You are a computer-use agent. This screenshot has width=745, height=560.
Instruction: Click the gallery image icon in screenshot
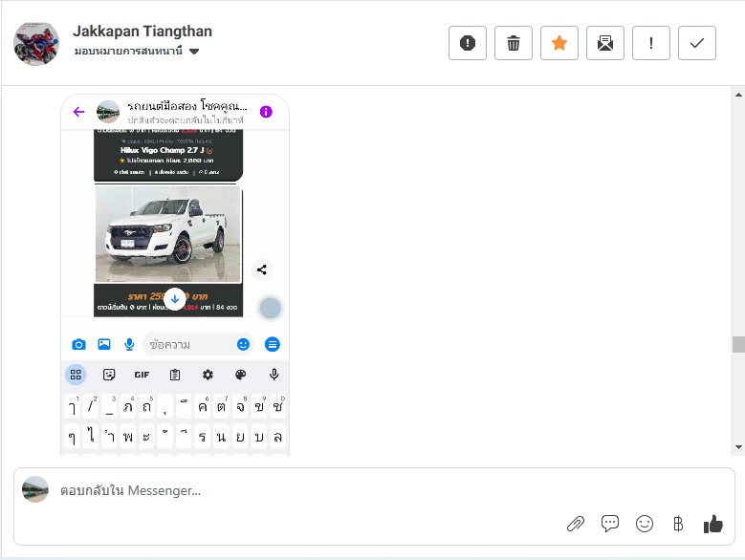(104, 345)
